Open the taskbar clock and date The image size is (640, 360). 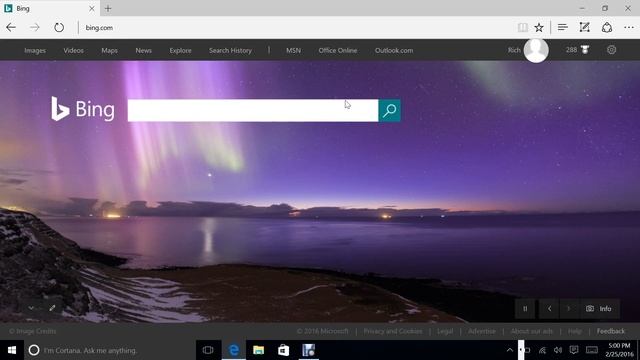point(619,350)
